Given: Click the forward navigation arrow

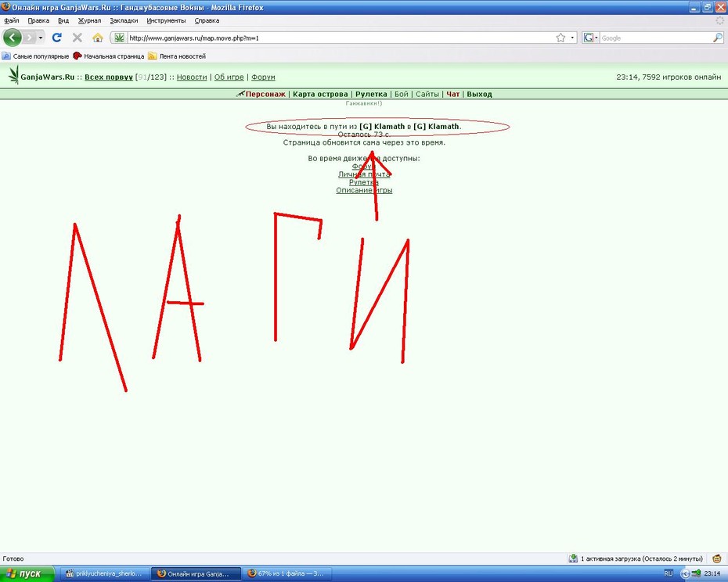Looking at the screenshot, I should point(29,38).
